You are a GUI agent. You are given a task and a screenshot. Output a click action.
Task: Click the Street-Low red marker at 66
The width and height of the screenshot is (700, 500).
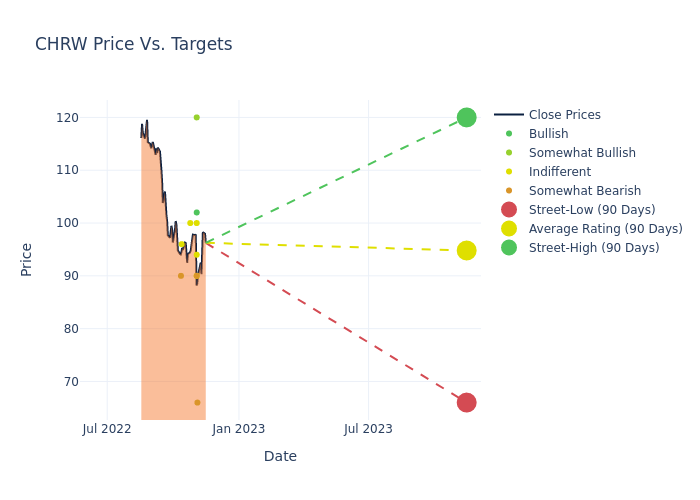(x=466, y=402)
